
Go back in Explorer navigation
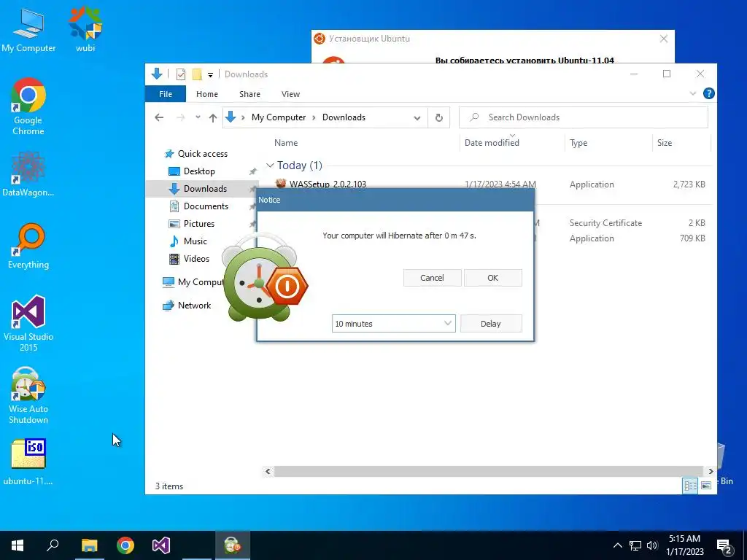point(159,117)
